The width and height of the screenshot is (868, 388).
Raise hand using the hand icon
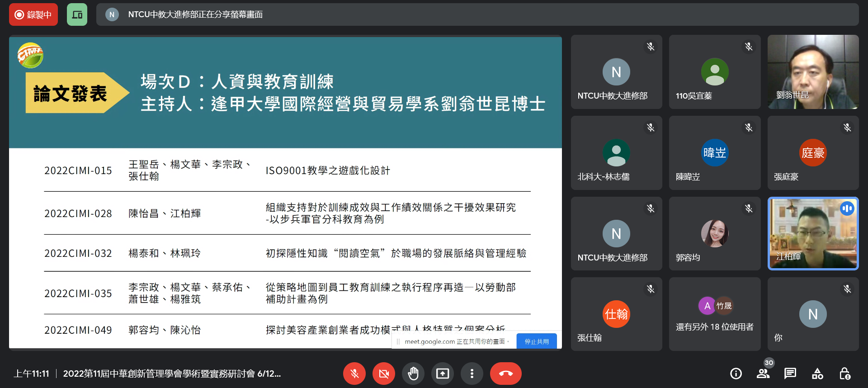tap(413, 374)
